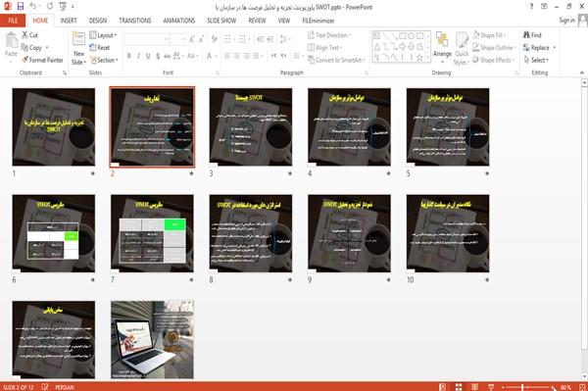Toggle Underline formatting
Screen dimensions: 588x391
[148, 56]
